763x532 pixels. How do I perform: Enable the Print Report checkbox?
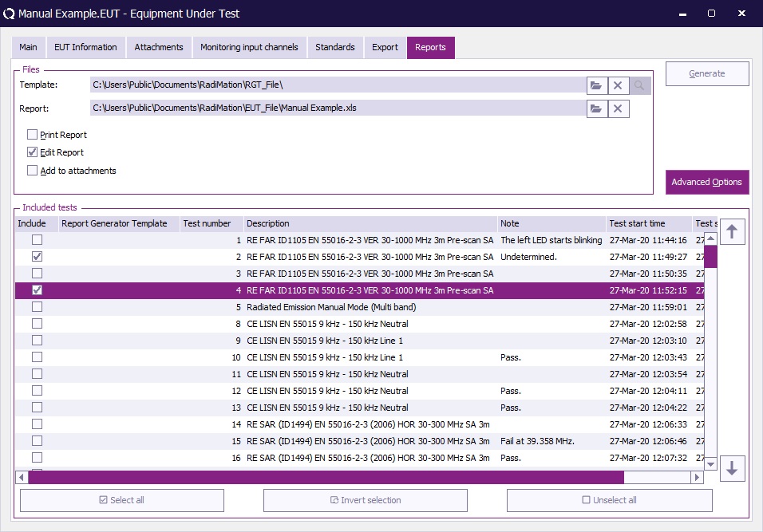(x=33, y=135)
